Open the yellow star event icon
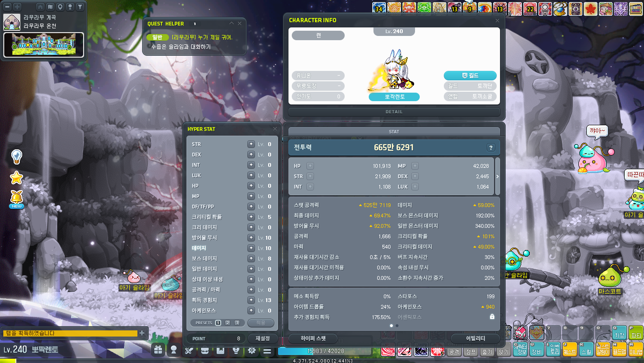Image resolution: width=644 pixels, height=363 pixels. [17, 178]
